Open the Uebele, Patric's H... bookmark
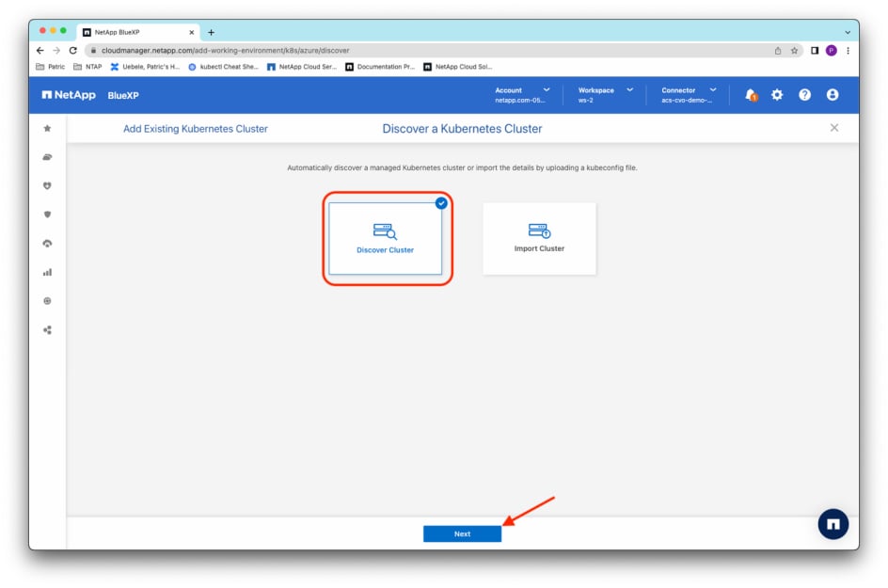 (145, 67)
